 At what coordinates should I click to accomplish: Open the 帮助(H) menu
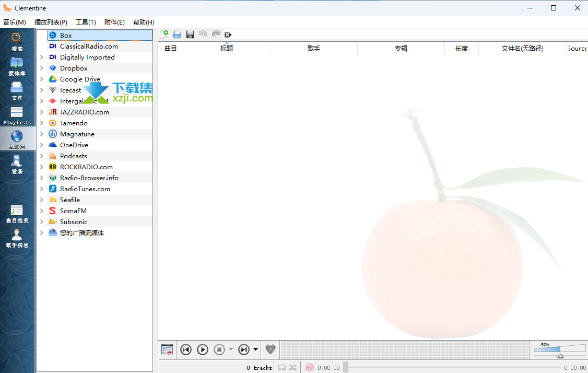pyautogui.click(x=144, y=22)
